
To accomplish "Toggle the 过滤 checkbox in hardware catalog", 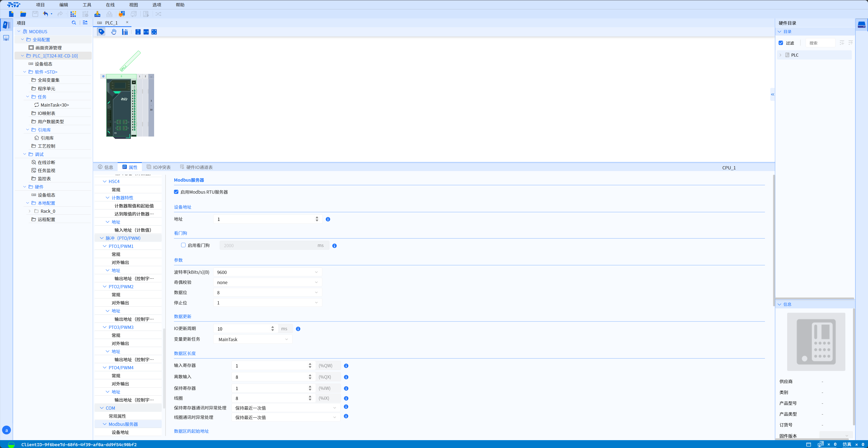I will (x=780, y=43).
